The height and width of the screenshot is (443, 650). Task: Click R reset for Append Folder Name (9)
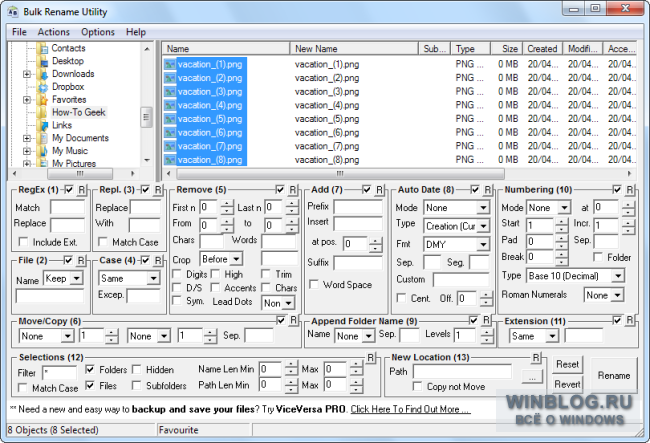point(486,320)
